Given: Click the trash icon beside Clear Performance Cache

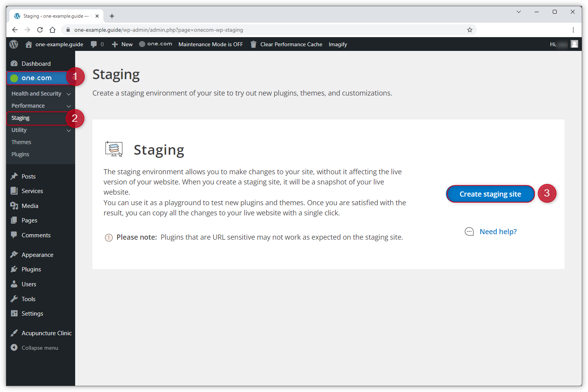Looking at the screenshot, I should click(253, 44).
